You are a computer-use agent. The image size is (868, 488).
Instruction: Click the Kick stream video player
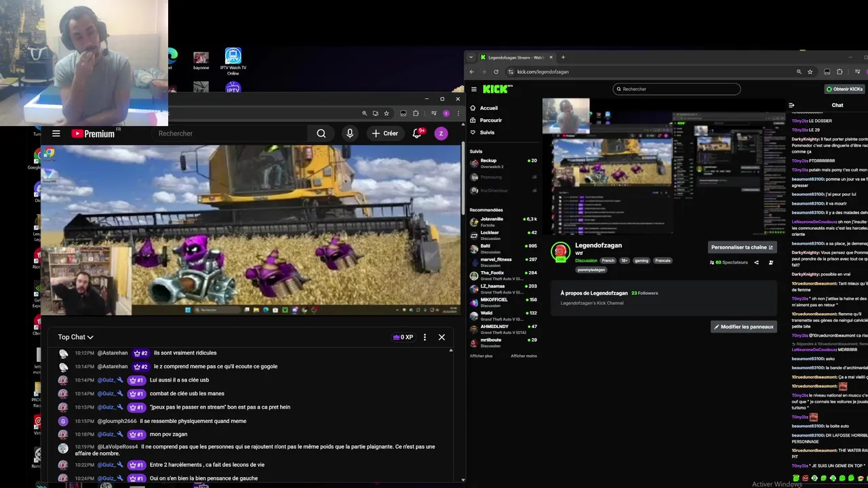[x=664, y=167]
